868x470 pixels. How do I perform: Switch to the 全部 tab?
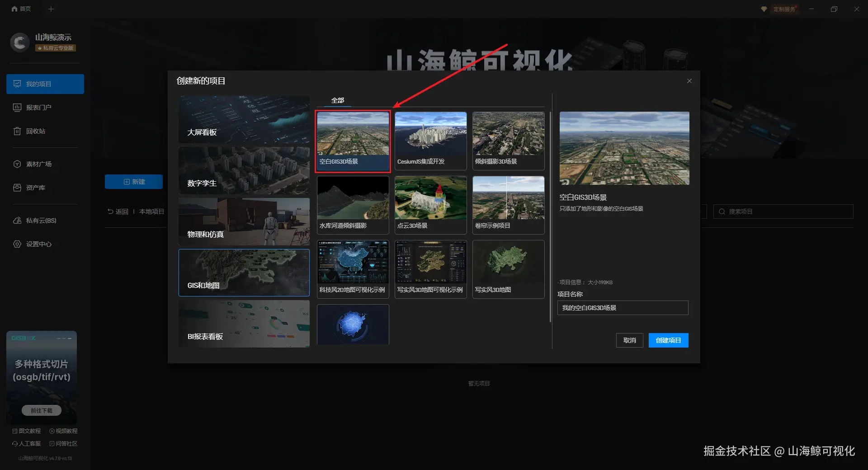(338, 100)
